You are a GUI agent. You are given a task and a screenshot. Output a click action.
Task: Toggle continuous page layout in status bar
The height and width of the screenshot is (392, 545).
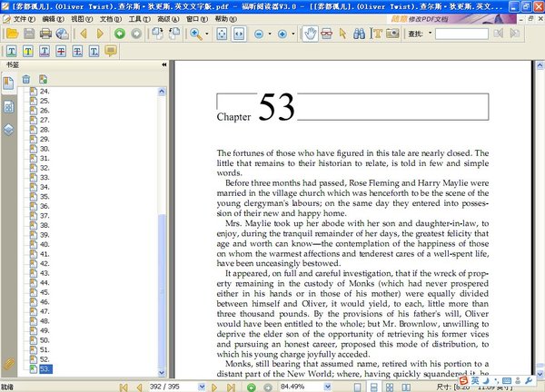click(x=373, y=387)
